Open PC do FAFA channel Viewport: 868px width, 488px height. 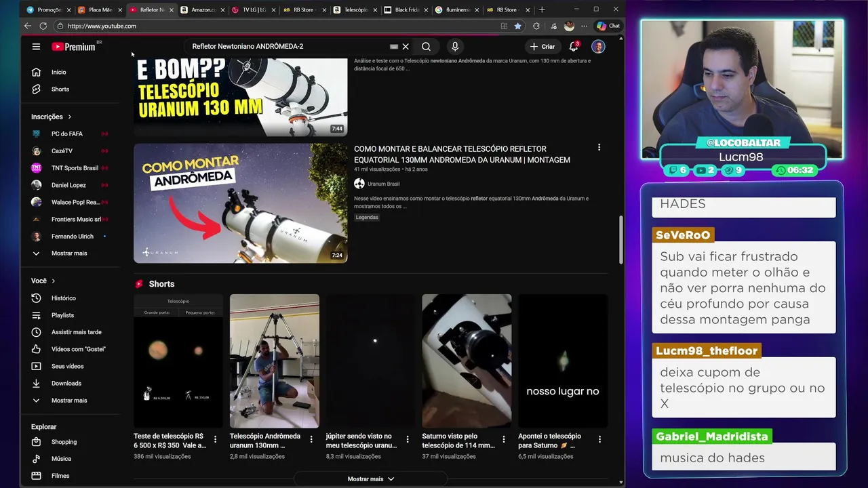click(68, 134)
